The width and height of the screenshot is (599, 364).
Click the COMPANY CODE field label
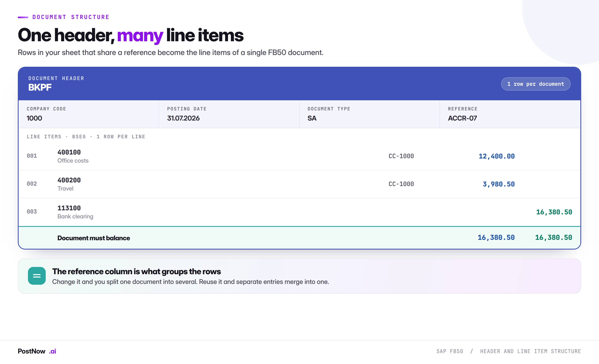pyautogui.click(x=46, y=109)
